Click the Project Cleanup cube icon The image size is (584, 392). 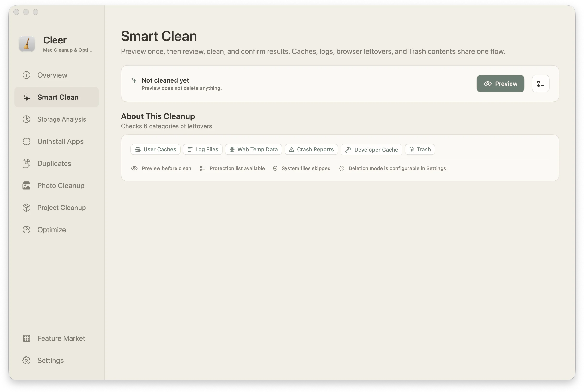26,208
